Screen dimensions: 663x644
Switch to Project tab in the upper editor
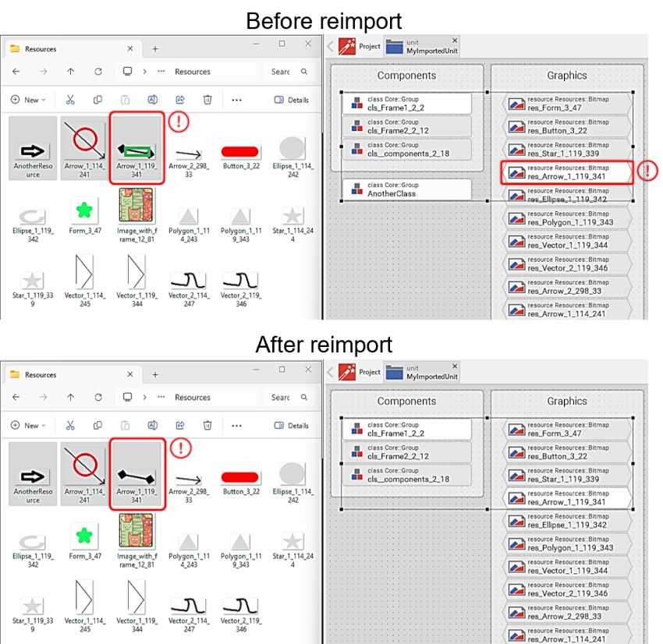coord(360,46)
